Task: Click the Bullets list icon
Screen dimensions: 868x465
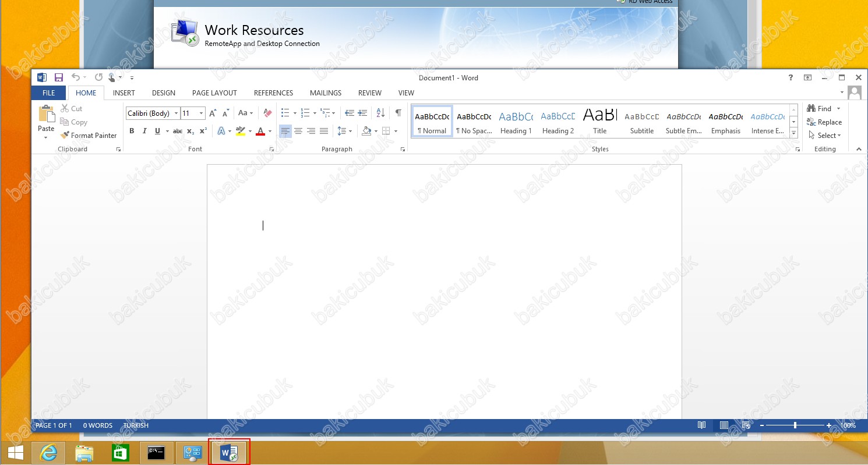Action: tap(285, 113)
